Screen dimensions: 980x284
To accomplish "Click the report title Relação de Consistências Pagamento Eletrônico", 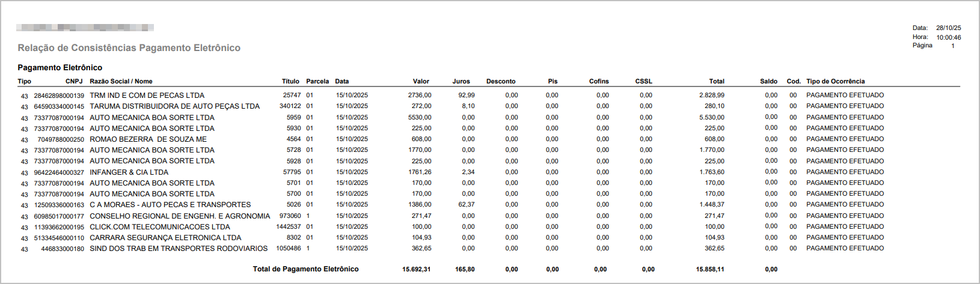I will pyautogui.click(x=129, y=48).
